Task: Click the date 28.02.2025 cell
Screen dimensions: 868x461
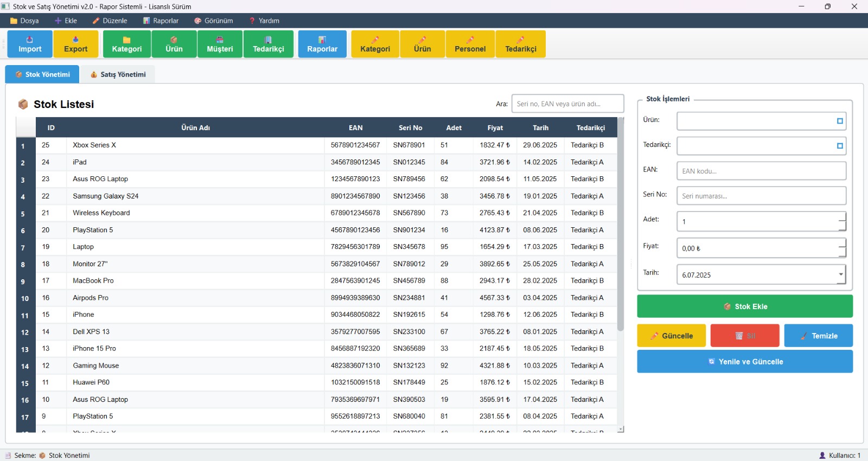Action: point(540,281)
